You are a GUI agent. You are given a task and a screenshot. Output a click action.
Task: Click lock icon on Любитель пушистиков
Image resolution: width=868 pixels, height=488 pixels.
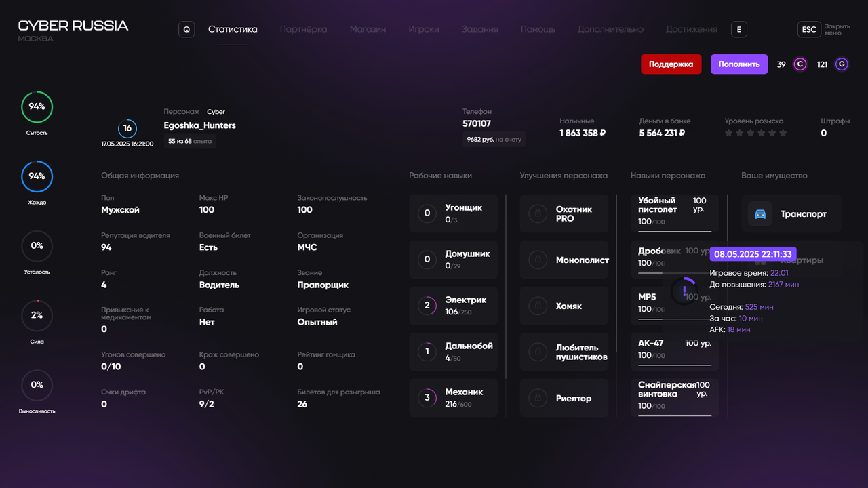click(x=538, y=352)
